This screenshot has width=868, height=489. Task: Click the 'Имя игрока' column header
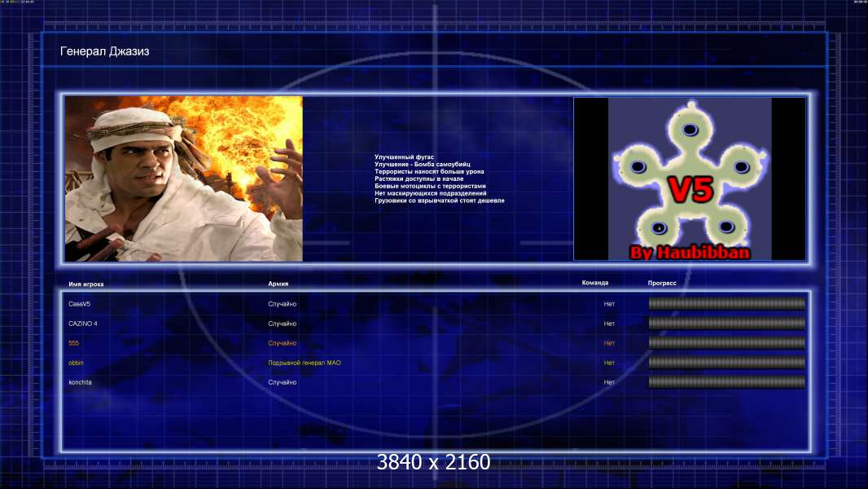click(x=85, y=284)
